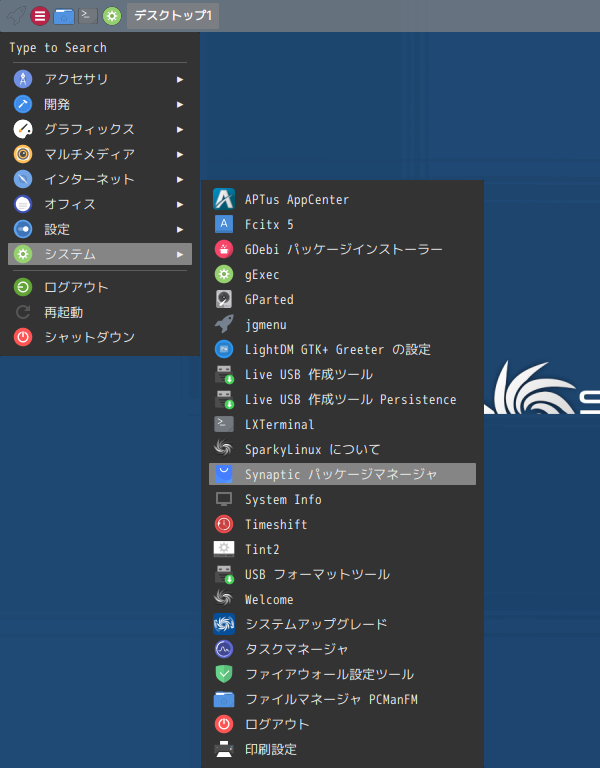
Task: Expand the アクセサリ submenu arrow
Action: [180, 79]
